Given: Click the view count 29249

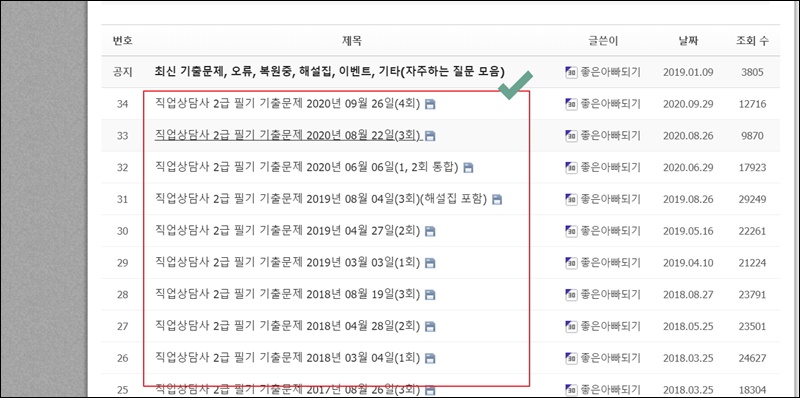Looking at the screenshot, I should pos(752,199).
